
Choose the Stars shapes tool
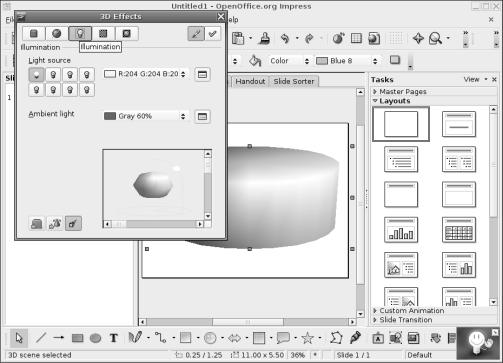[x=307, y=338]
